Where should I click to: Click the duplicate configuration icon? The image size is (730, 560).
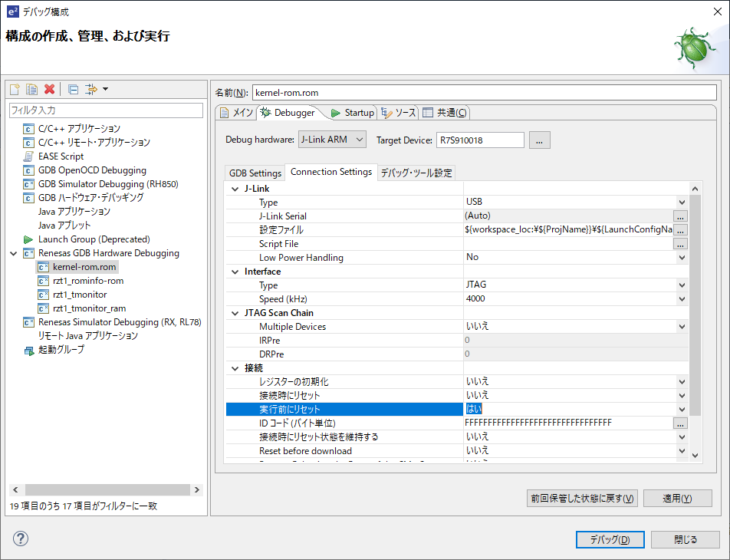pyautogui.click(x=31, y=89)
